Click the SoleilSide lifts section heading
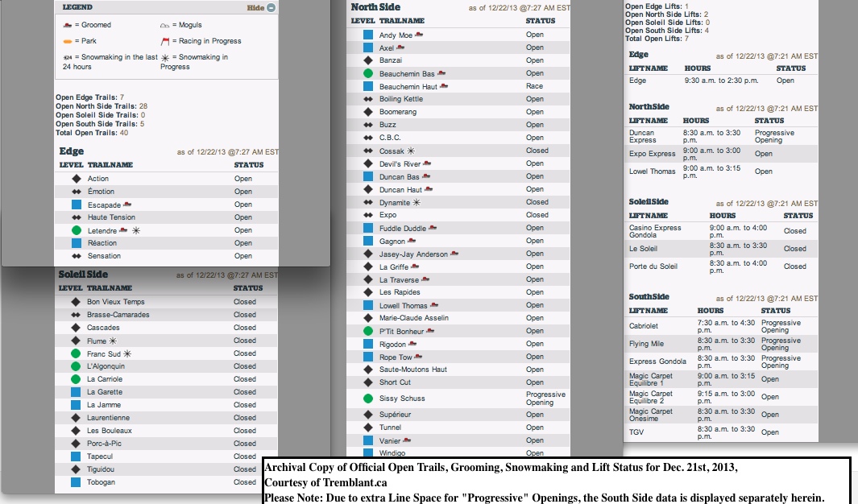This screenshot has width=858, height=504. pyautogui.click(x=648, y=202)
